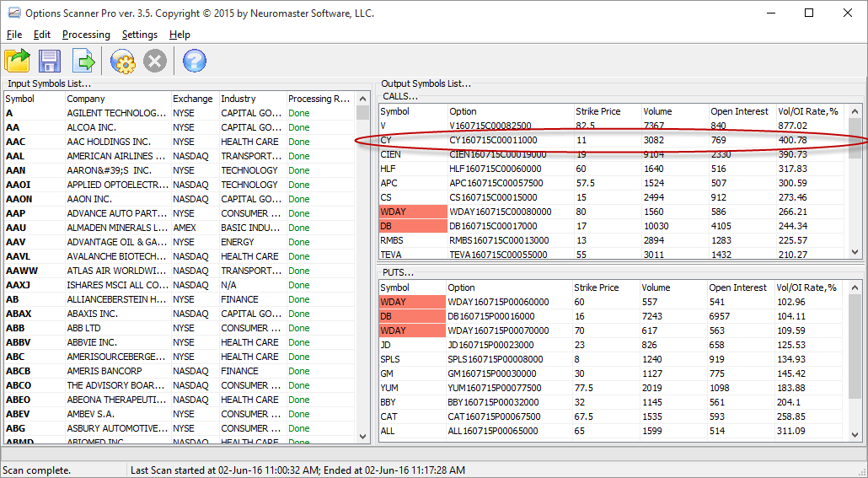The image size is (868, 478).
Task: Click scroll down arrow in CALLS table
Action: point(855,252)
